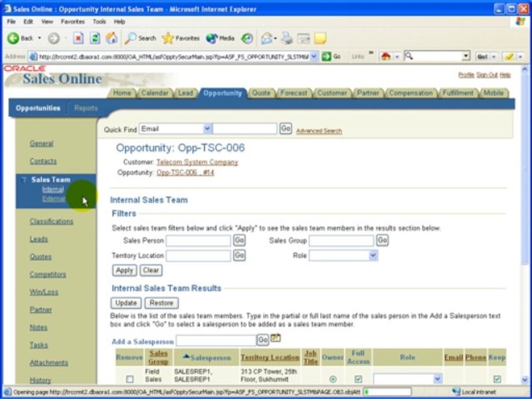Check the Remove box for SALESREP1

point(130,379)
